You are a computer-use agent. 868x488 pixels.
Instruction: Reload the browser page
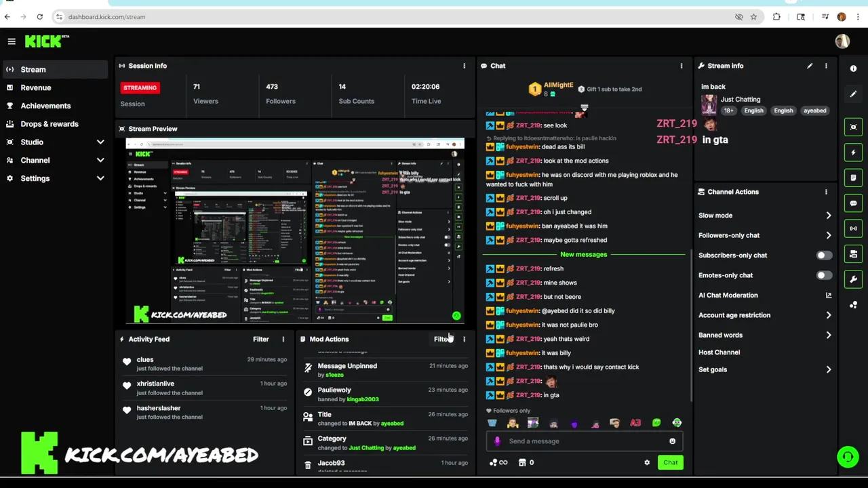(x=40, y=17)
